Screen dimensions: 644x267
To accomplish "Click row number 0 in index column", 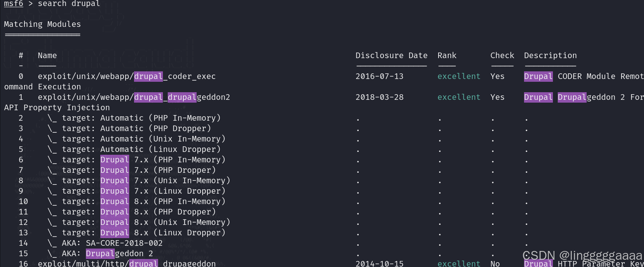I will [x=21, y=77].
